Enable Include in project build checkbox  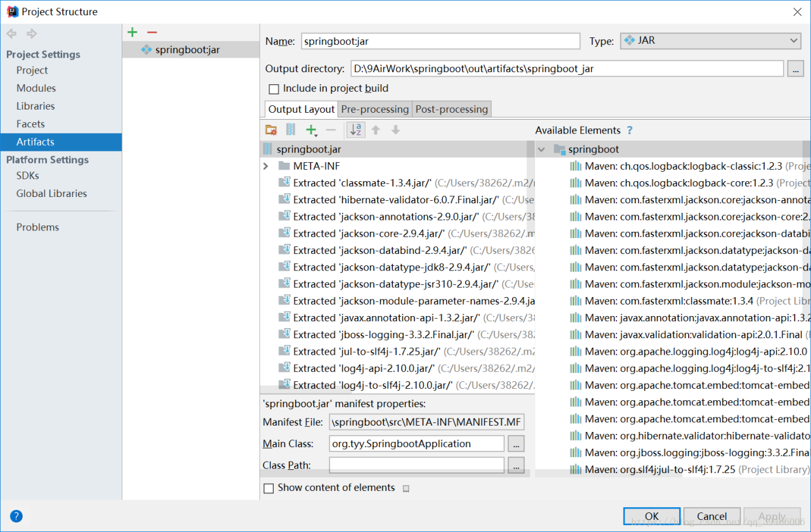tap(274, 89)
